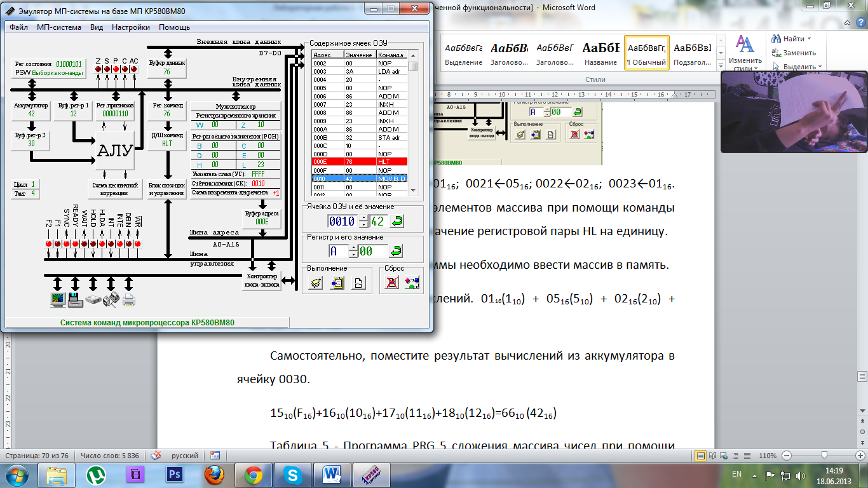Click Word zoom slider handle
Viewport: 868px width, 488px height.
click(x=824, y=456)
